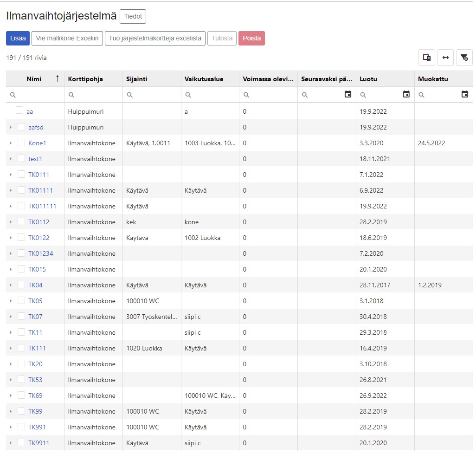
Task: Click the Nimi filter input field
Action: [35, 95]
